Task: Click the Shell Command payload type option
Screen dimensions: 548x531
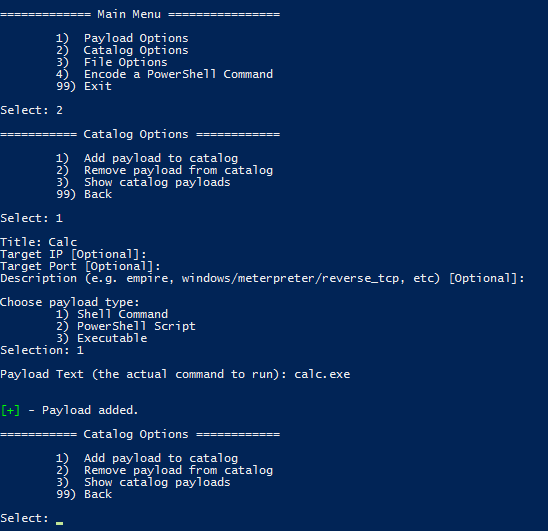Action: tap(112, 314)
